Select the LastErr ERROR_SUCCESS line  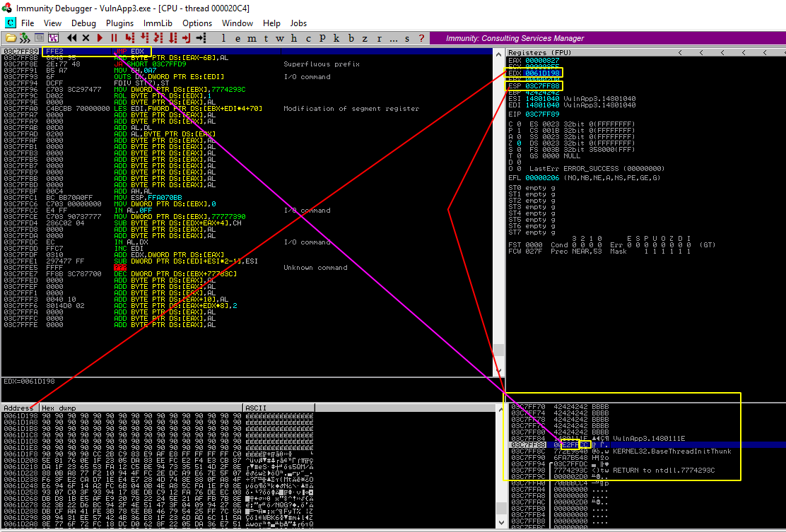click(x=597, y=169)
